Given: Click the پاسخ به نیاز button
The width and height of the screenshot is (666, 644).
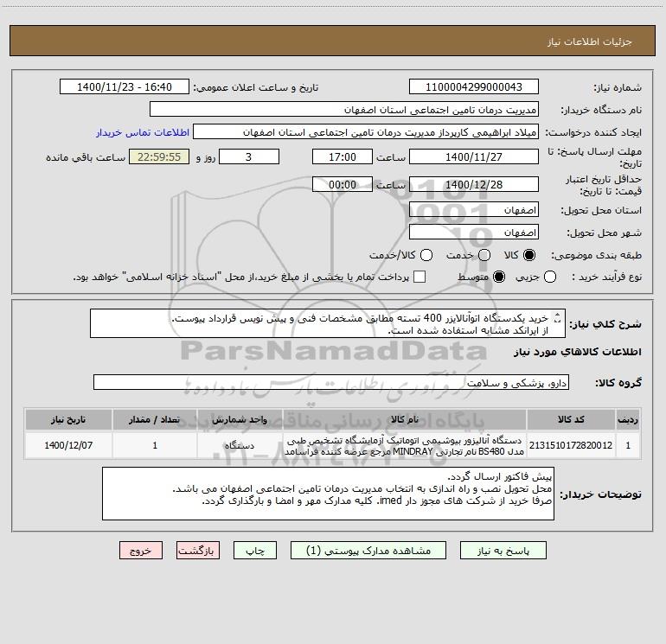Looking at the screenshot, I should tap(503, 551).
